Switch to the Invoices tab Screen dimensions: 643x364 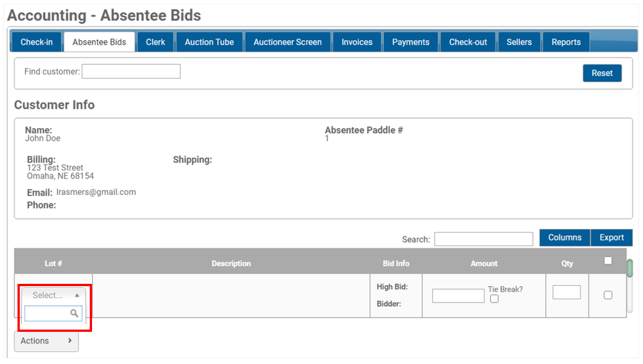click(357, 41)
